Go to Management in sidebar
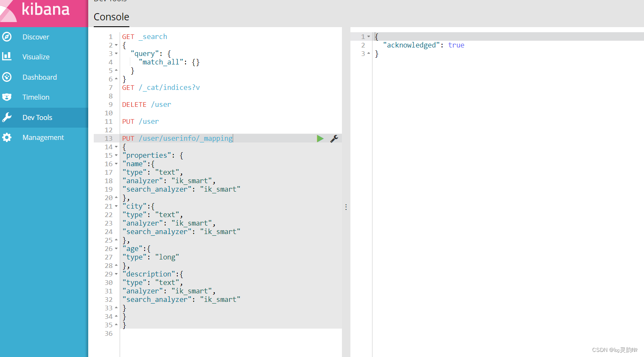This screenshot has height=357, width=644. click(x=43, y=137)
